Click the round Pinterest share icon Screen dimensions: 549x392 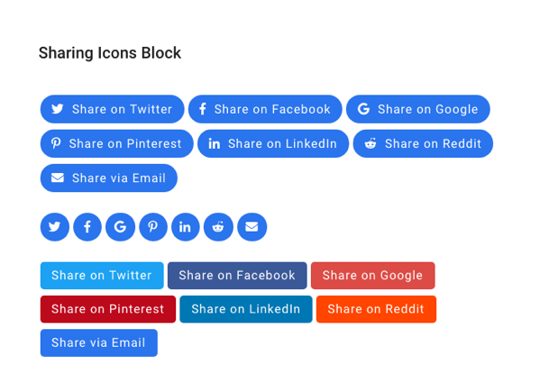click(152, 227)
